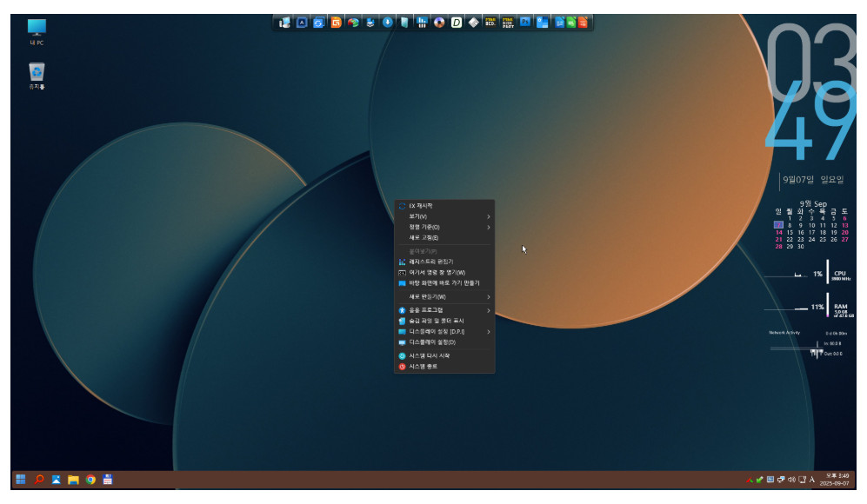
Task: Open Chrome from the taskbar
Action: 90,479
